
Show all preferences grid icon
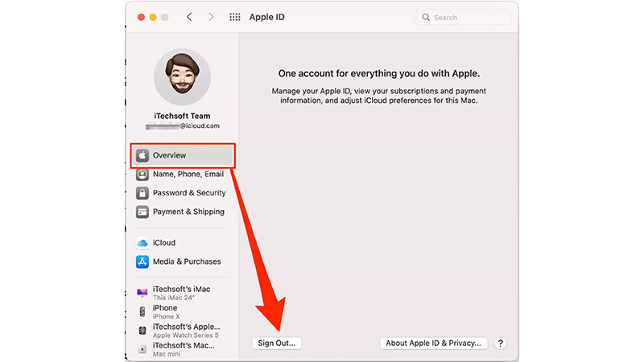(235, 17)
